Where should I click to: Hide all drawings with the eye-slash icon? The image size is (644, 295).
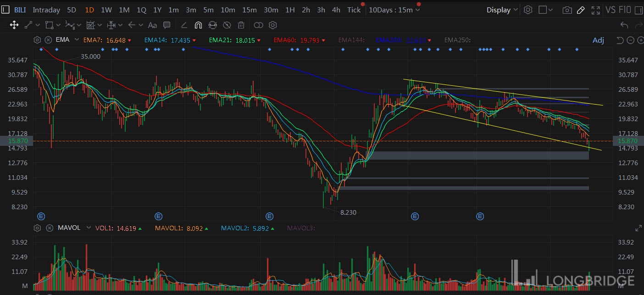pyautogui.click(x=227, y=25)
